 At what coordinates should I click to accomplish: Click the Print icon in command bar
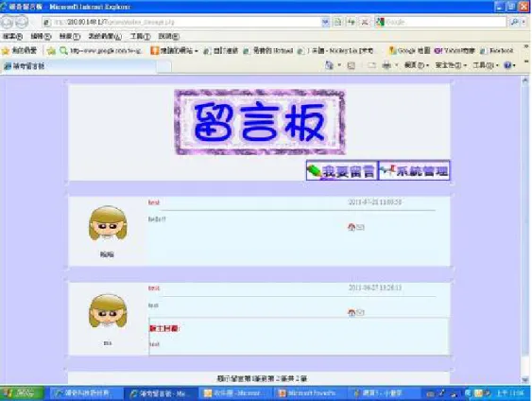(386, 65)
